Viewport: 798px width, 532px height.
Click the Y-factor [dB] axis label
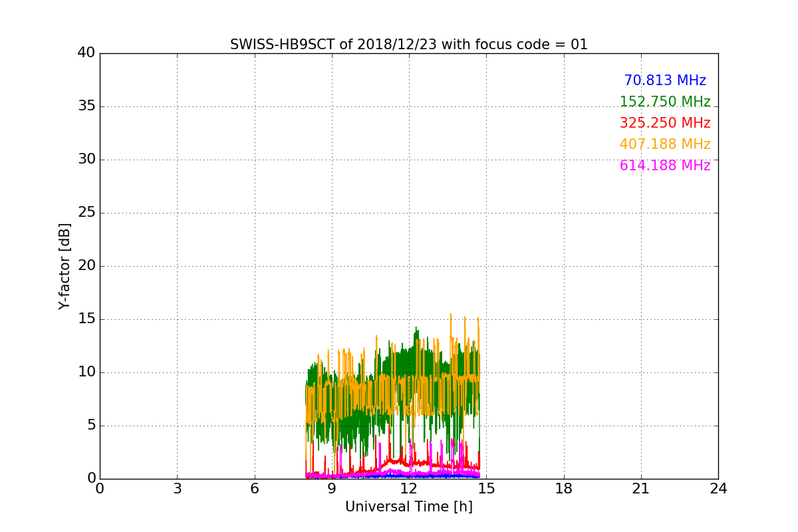tap(65, 266)
